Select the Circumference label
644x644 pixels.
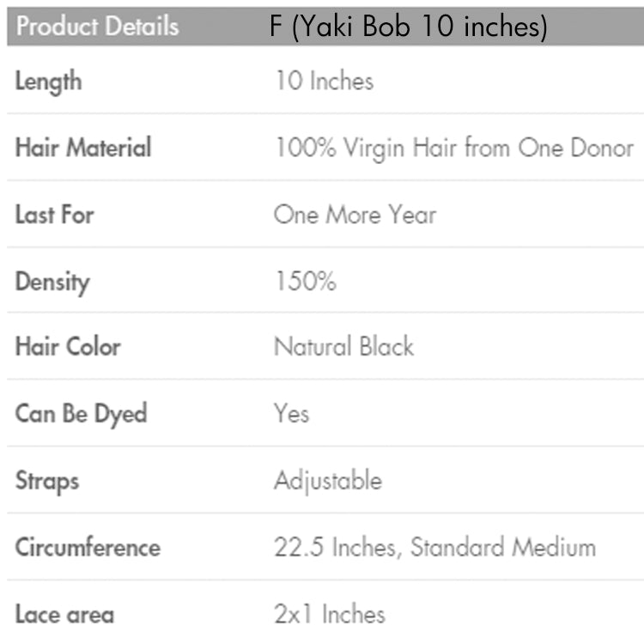click(x=88, y=547)
